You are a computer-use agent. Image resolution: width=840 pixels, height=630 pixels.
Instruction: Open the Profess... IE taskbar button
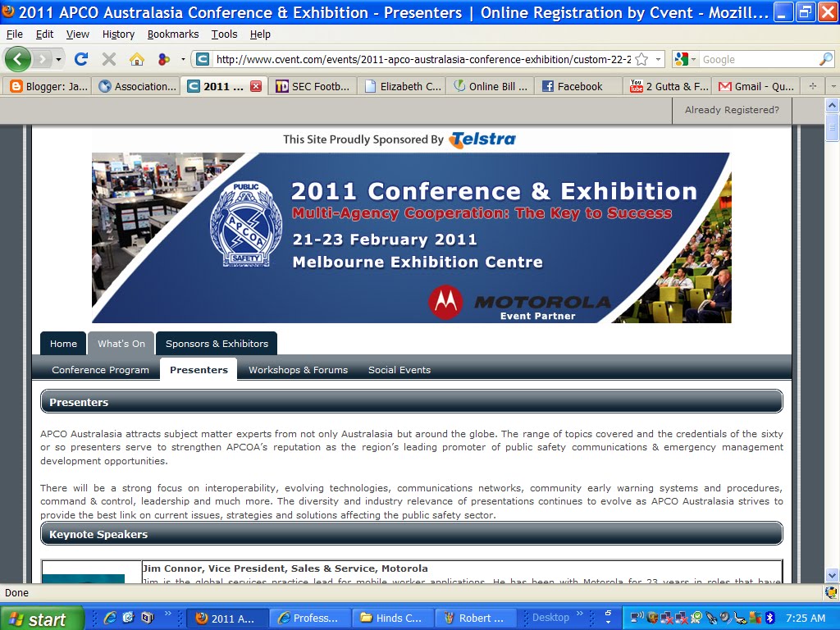click(x=309, y=619)
